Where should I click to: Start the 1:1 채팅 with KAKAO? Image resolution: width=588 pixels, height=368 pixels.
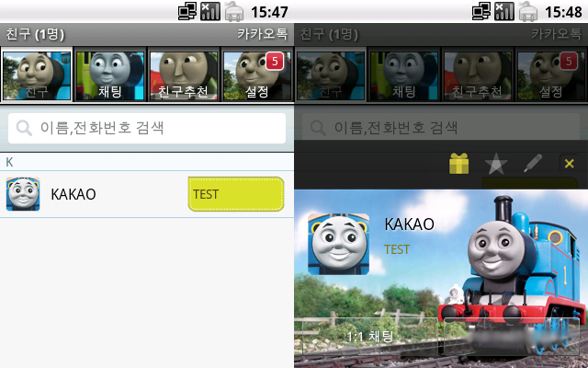click(369, 336)
